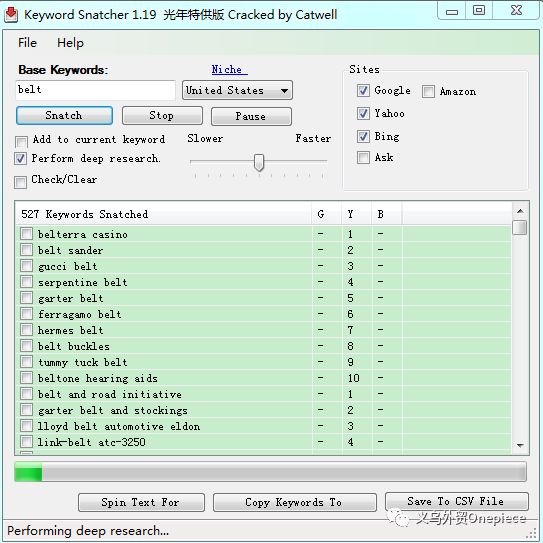
Task: Check the belterra casino keyword box
Action: tap(26, 234)
